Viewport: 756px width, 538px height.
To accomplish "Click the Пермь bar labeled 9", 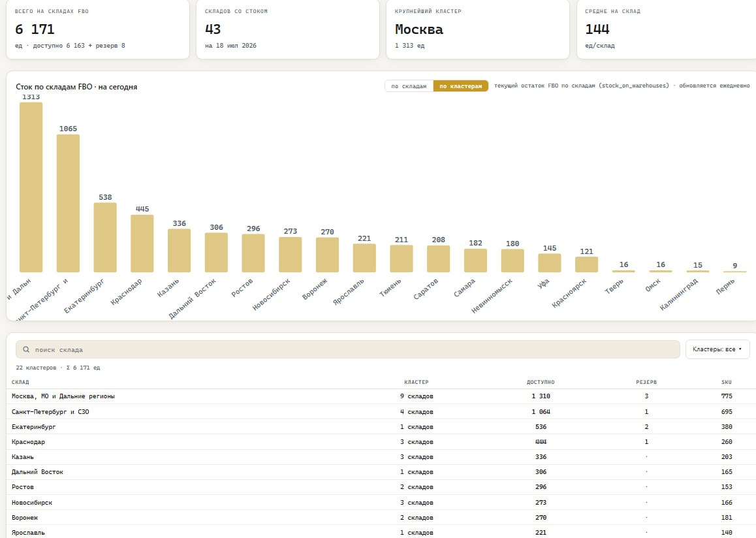I will (735, 272).
